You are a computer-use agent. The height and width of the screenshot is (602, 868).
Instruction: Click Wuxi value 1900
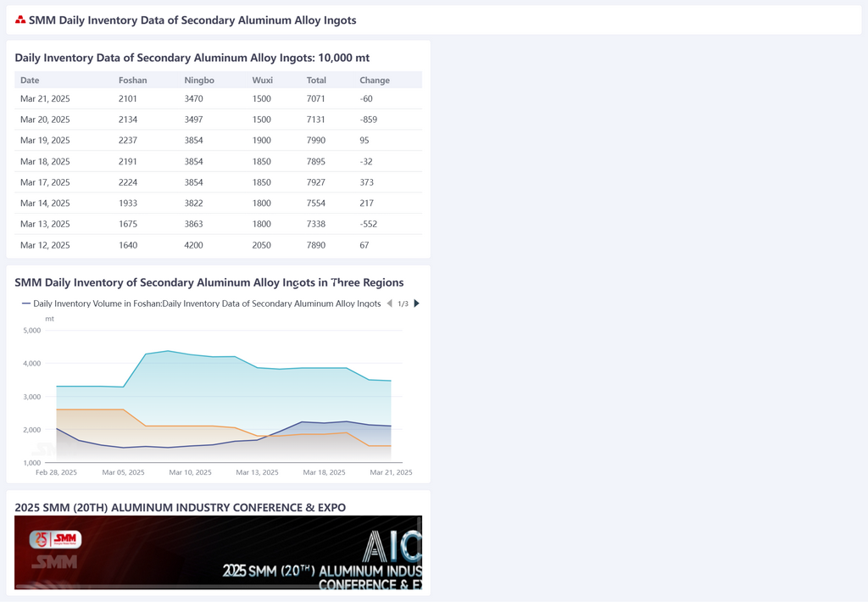point(262,140)
